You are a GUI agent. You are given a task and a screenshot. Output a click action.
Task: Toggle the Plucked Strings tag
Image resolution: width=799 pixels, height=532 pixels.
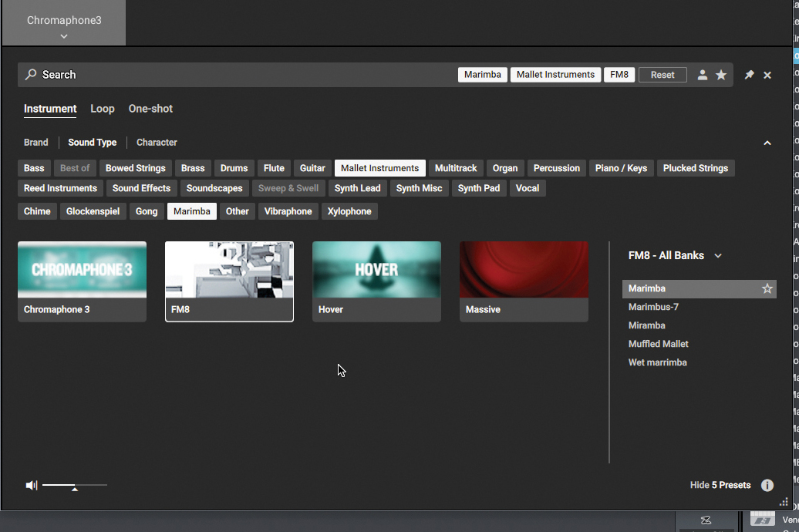pos(696,168)
